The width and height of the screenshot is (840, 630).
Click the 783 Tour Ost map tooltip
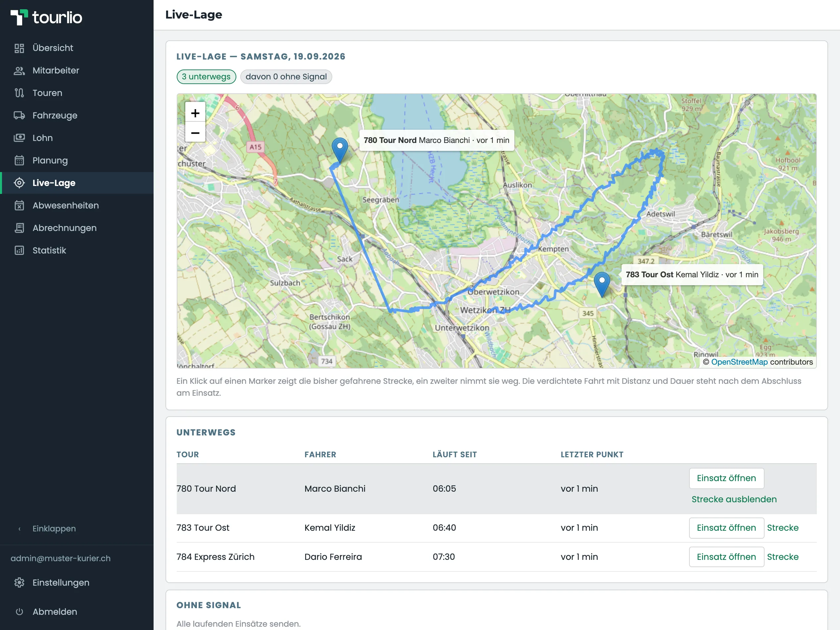tap(692, 275)
